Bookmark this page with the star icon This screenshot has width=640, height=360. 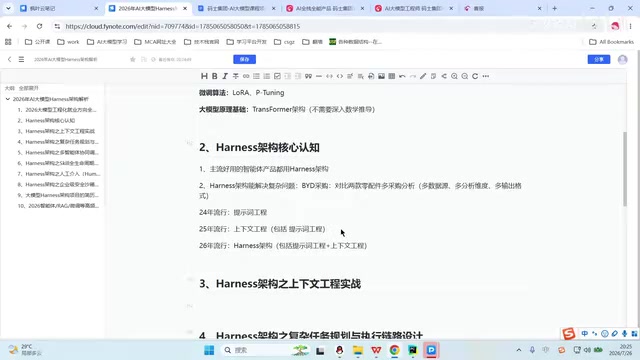[594, 26]
